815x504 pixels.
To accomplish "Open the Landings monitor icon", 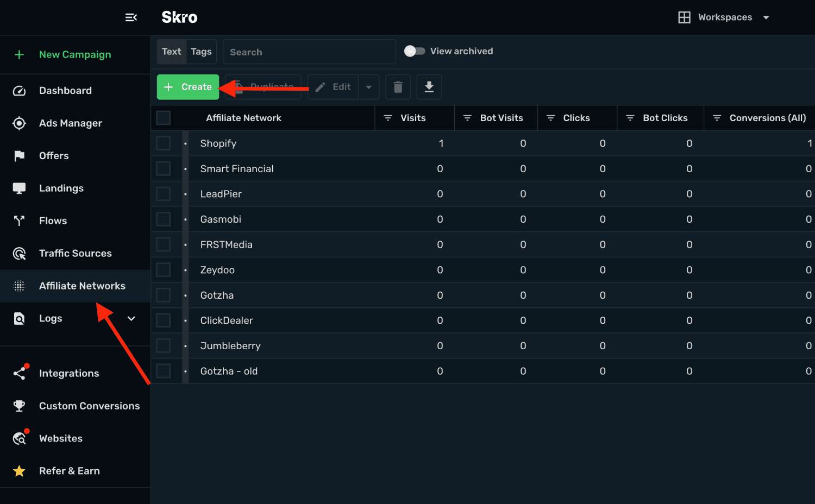I will click(19, 188).
